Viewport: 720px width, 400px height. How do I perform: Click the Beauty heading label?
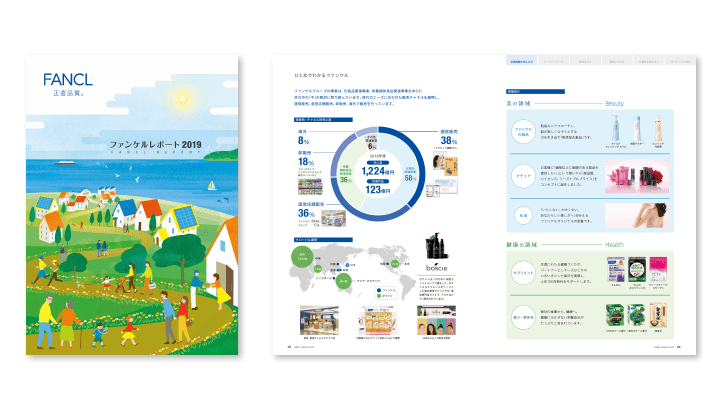pos(614,104)
